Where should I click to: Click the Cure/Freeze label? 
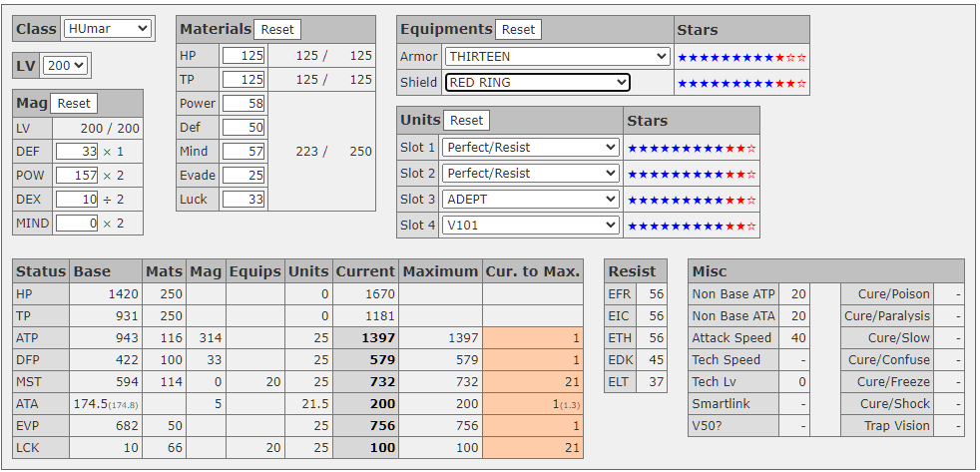894,382
